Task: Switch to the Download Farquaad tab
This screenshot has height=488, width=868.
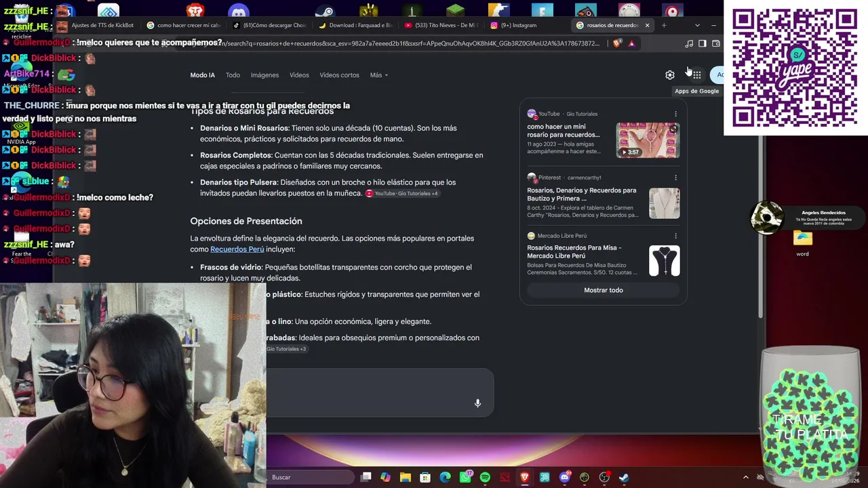Action: click(355, 25)
